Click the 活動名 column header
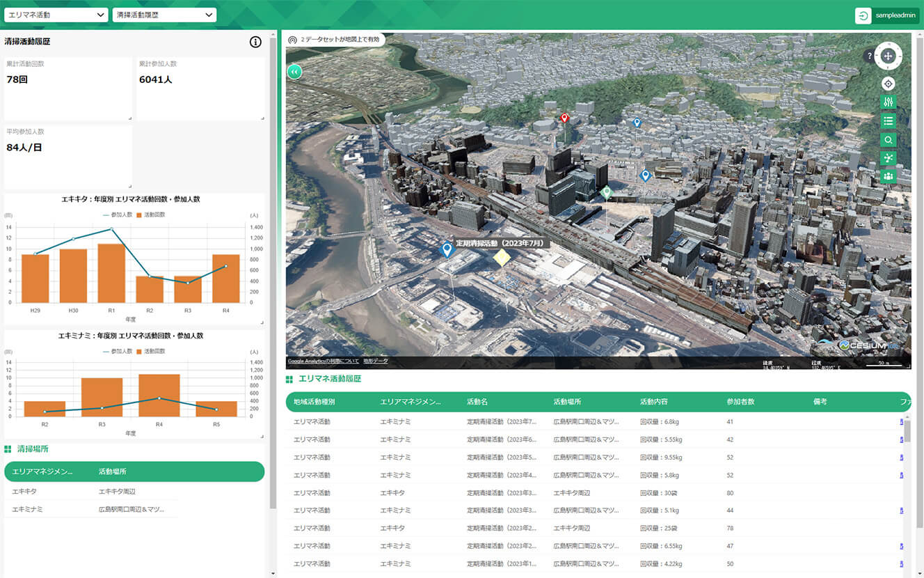924x578 pixels. click(477, 402)
